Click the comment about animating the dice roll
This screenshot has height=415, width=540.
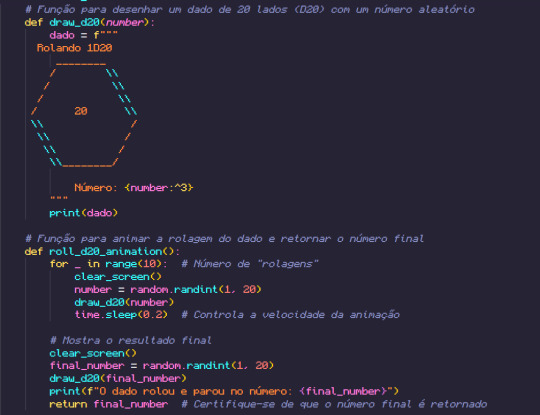click(225, 238)
